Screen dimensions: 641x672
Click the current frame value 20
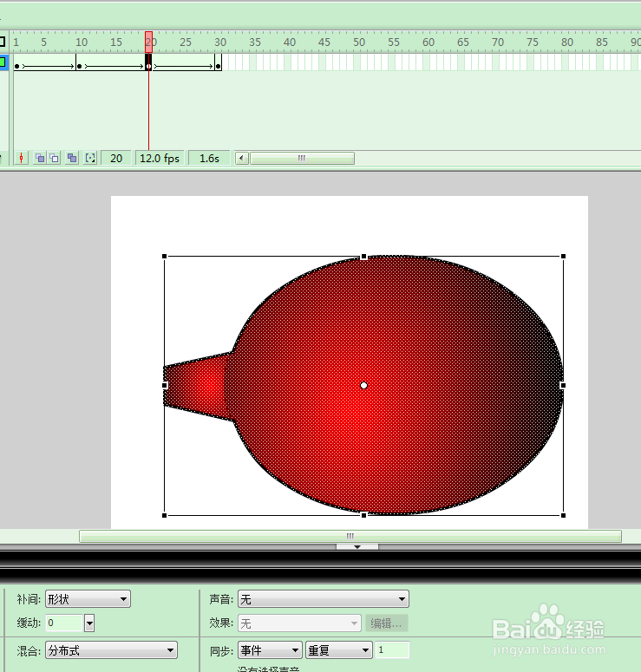116,158
